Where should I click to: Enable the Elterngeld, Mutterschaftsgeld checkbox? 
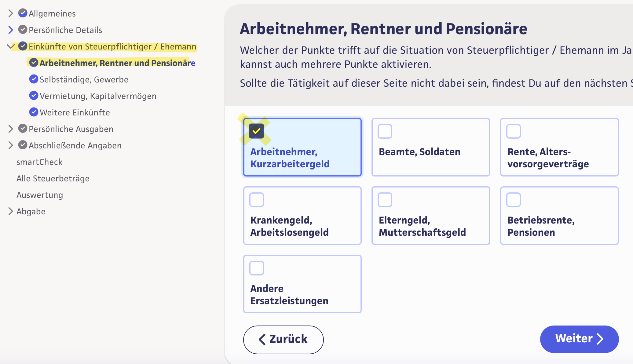point(385,200)
